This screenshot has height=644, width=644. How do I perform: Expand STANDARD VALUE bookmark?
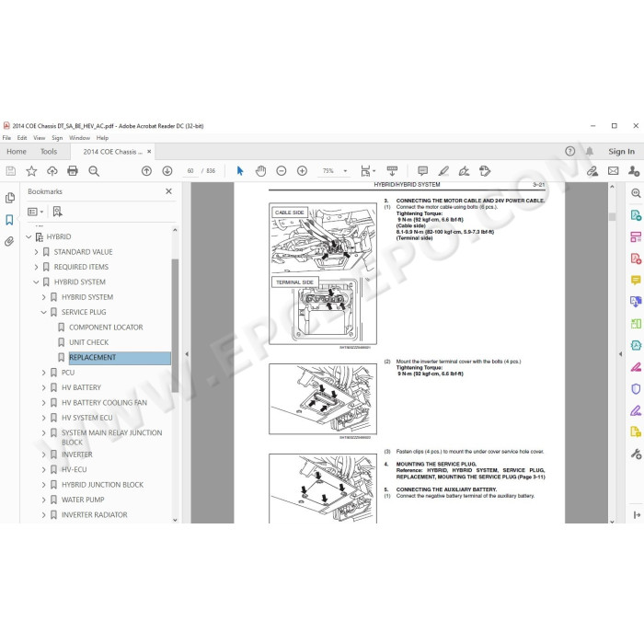click(36, 252)
